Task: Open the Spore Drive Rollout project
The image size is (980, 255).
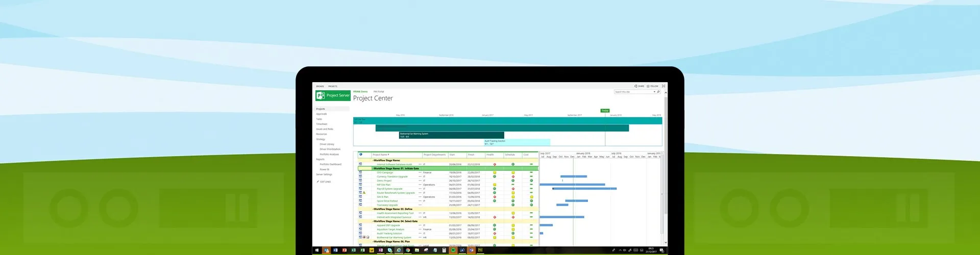Action: (387, 201)
